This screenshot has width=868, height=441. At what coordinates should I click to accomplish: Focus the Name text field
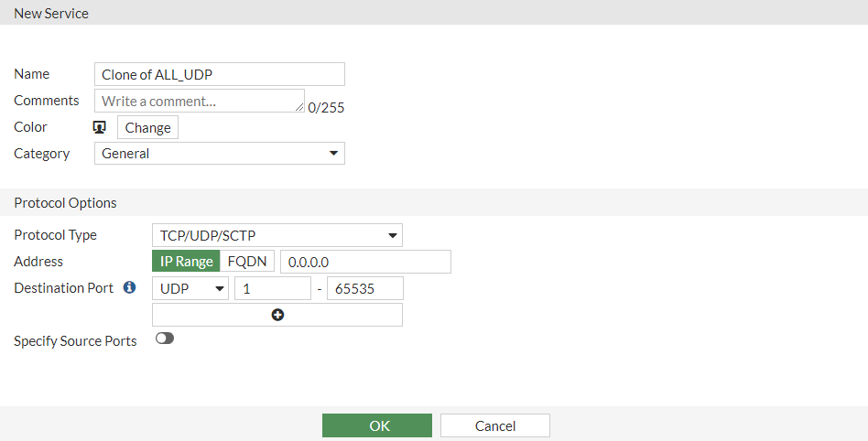click(220, 74)
